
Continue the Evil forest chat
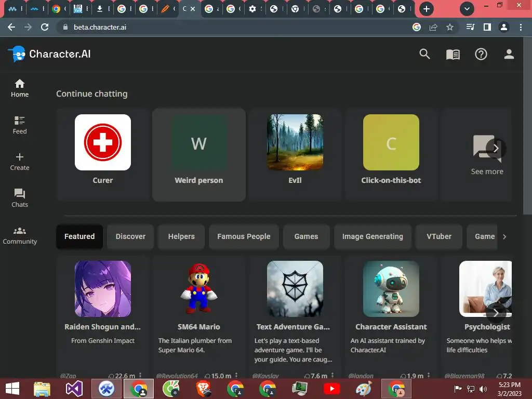point(295,155)
